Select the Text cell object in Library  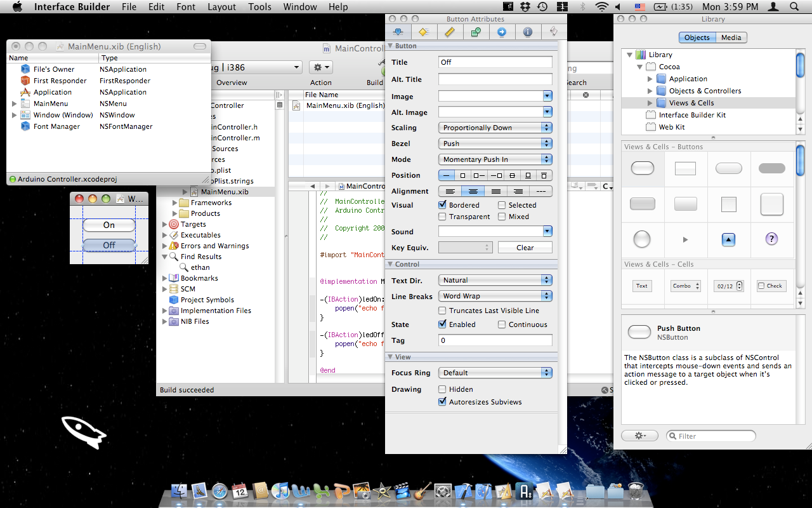click(x=642, y=286)
